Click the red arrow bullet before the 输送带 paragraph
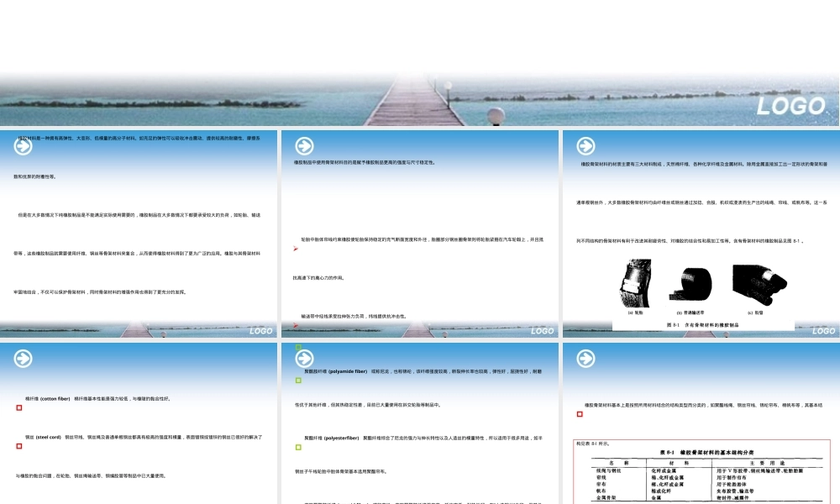The height and width of the screenshot is (504, 840). click(x=295, y=325)
